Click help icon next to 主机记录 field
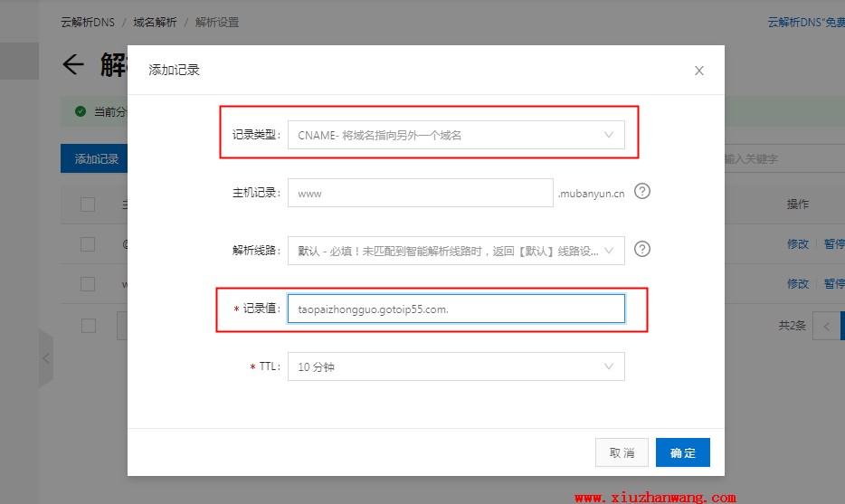845x504 pixels. click(642, 192)
